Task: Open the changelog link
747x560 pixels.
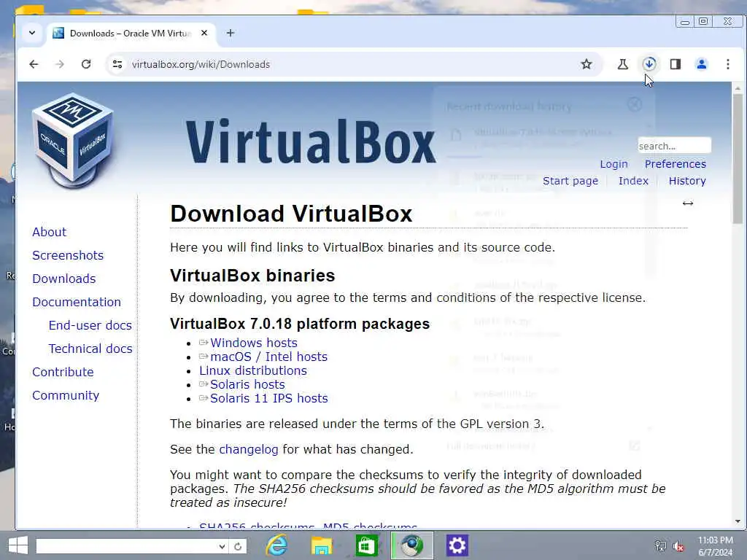Action: tap(248, 449)
